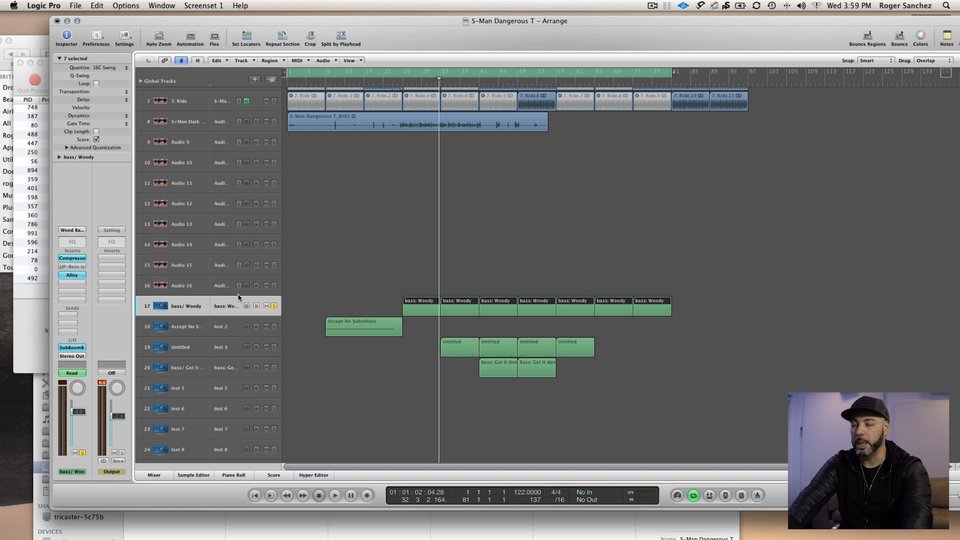The width and height of the screenshot is (960, 540).
Task: Open the Notes toolbar icon
Action: [x=947, y=38]
